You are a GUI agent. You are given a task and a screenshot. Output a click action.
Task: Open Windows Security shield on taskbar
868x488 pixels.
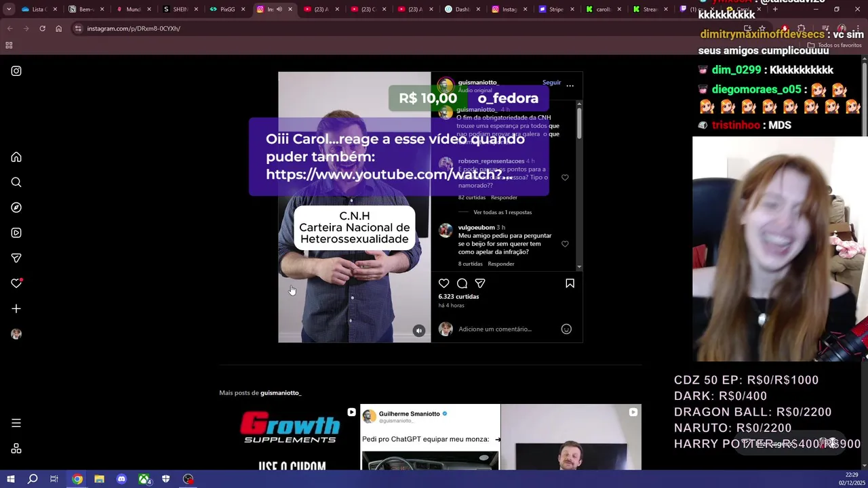pyautogui.click(x=165, y=479)
